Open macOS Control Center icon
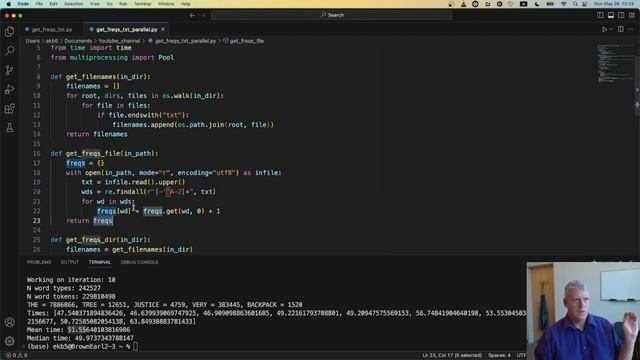640x360 pixels. (585, 4)
